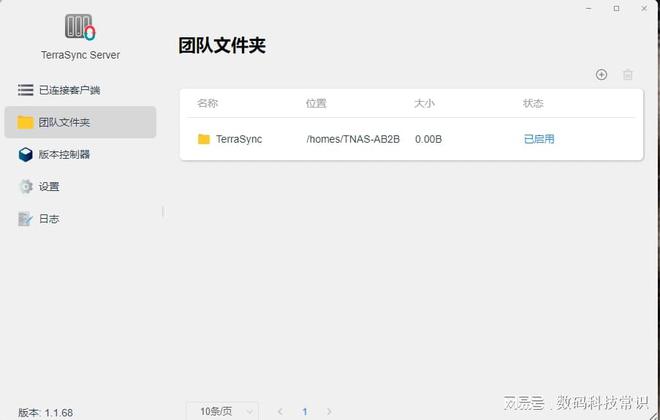Click the 版本: 1.1.68 version label

pos(45,412)
